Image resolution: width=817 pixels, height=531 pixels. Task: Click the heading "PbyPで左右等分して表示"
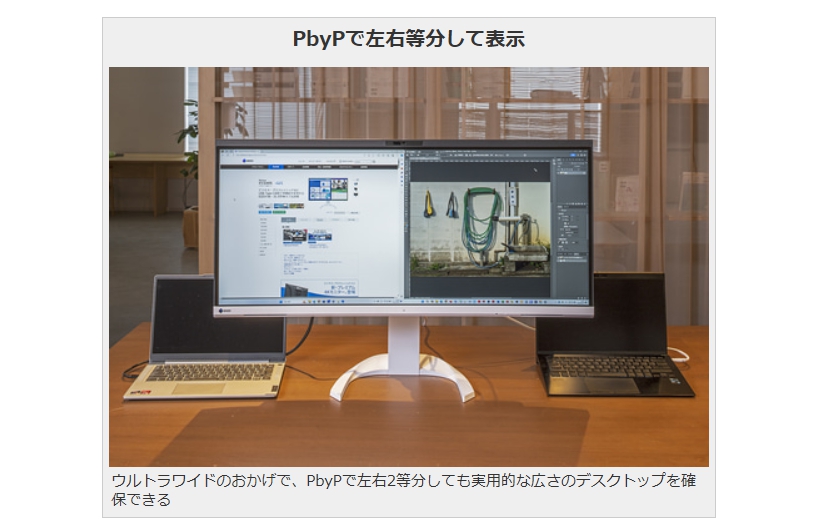coord(408,39)
